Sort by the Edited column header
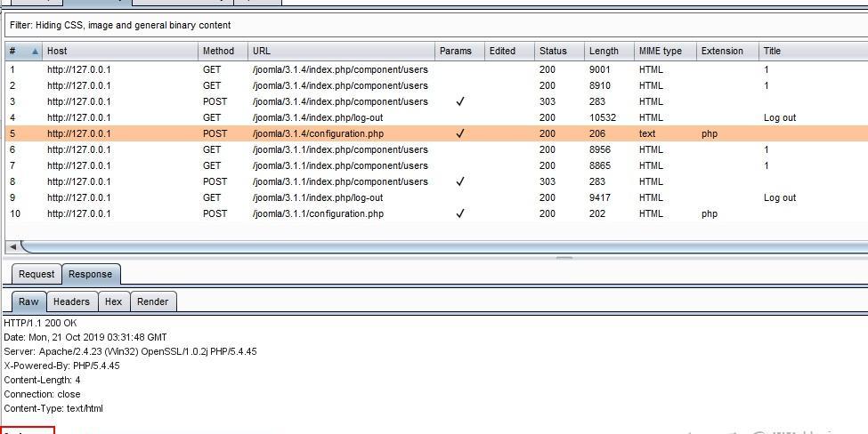Viewport: 868px width, 434px height. 509,51
